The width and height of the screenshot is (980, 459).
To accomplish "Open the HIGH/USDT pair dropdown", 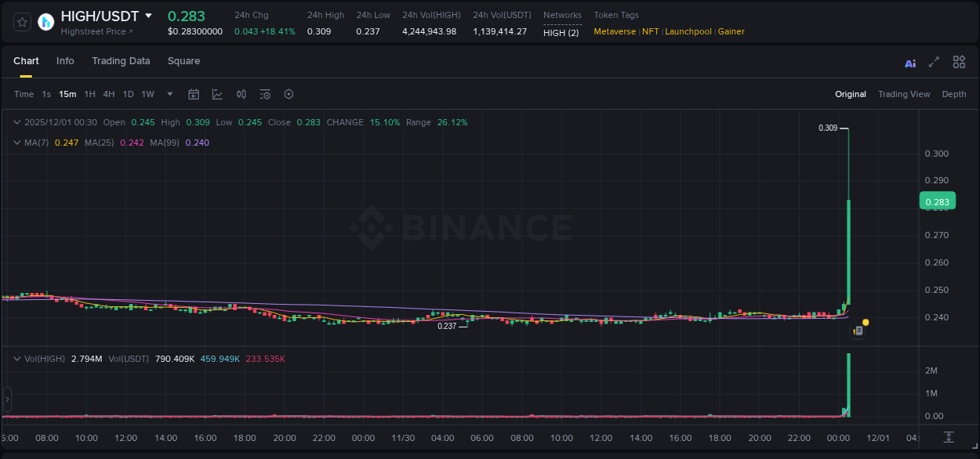I will coord(148,15).
